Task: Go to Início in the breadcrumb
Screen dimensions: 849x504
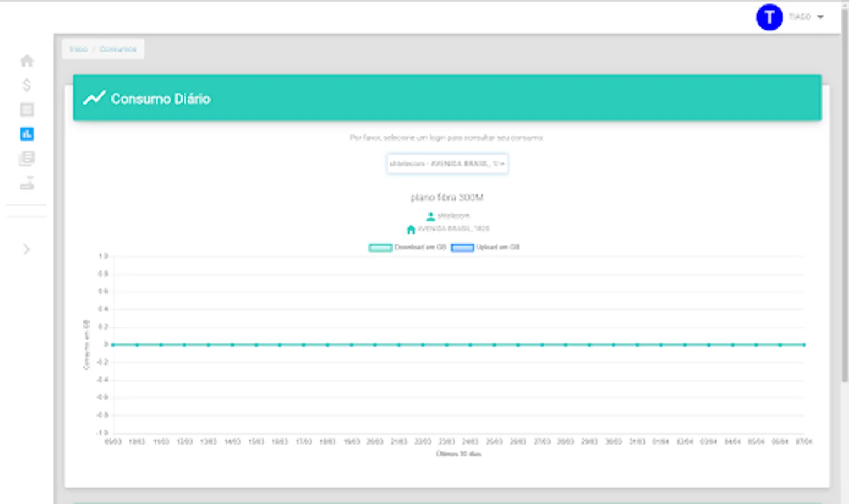Action: pyautogui.click(x=79, y=49)
